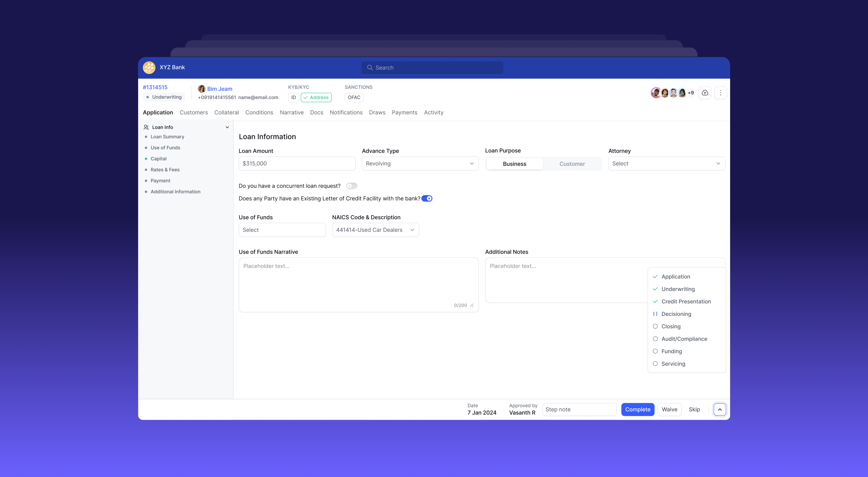Click the XYZ Bank logo icon
Screen dimensions: 868x477
click(149, 67)
